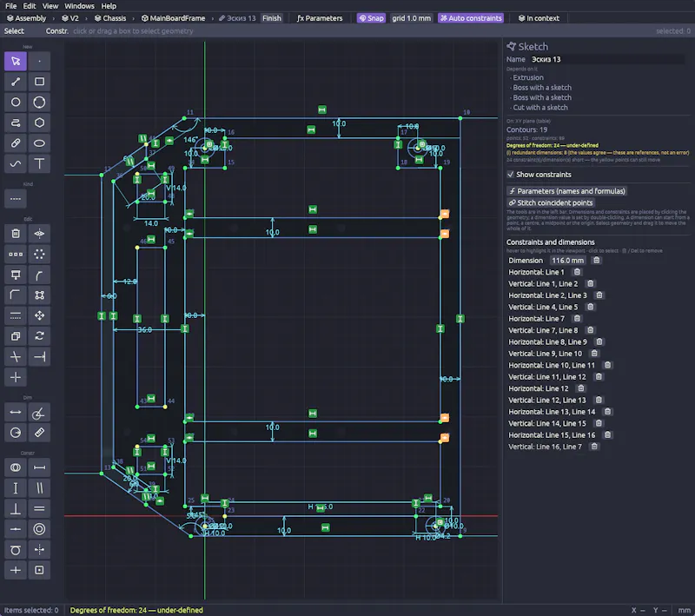This screenshot has width=695, height=616.
Task: Open the grid 1.0 mm setting
Action: pyautogui.click(x=411, y=18)
